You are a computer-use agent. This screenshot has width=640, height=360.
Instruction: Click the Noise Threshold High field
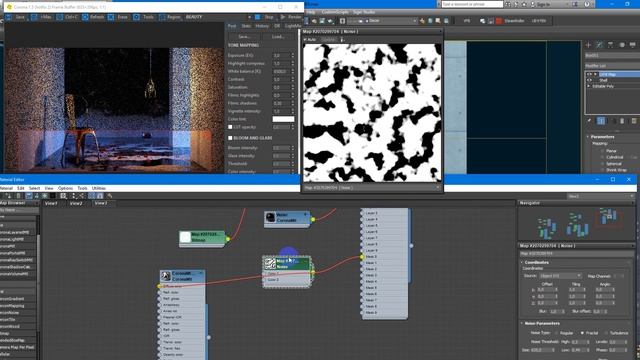(578, 342)
